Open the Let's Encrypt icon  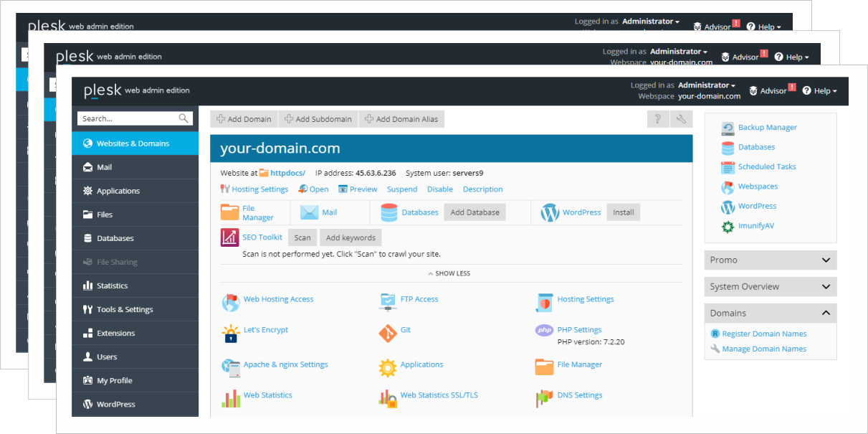coord(230,334)
